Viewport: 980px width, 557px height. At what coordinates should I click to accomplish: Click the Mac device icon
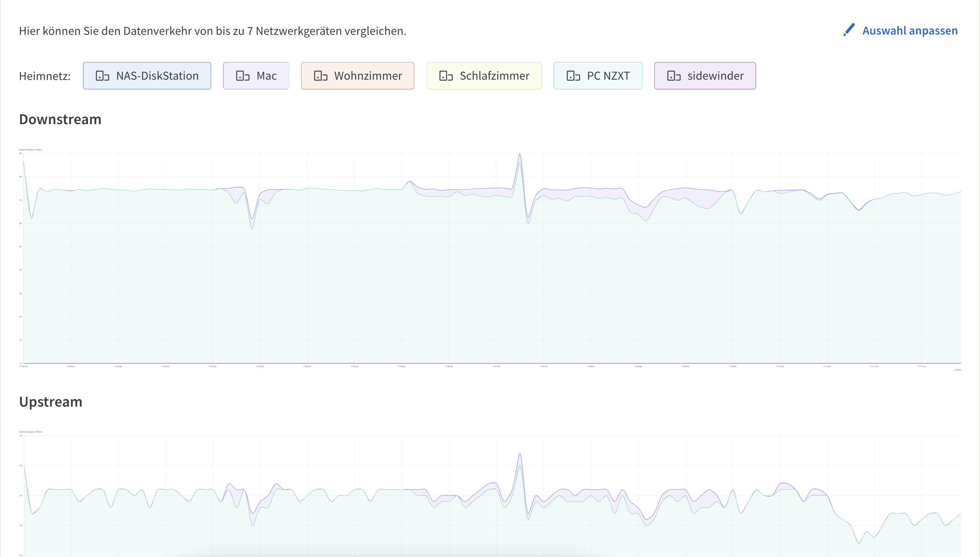pos(243,76)
